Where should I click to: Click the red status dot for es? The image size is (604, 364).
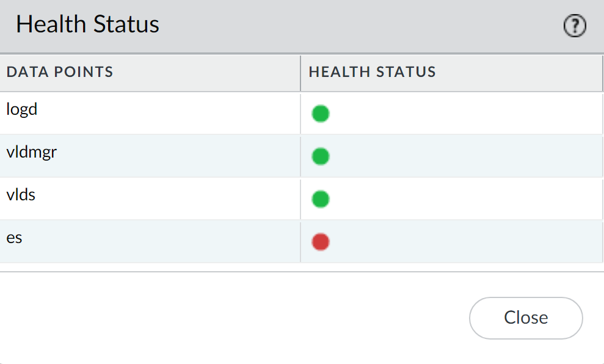tap(321, 242)
